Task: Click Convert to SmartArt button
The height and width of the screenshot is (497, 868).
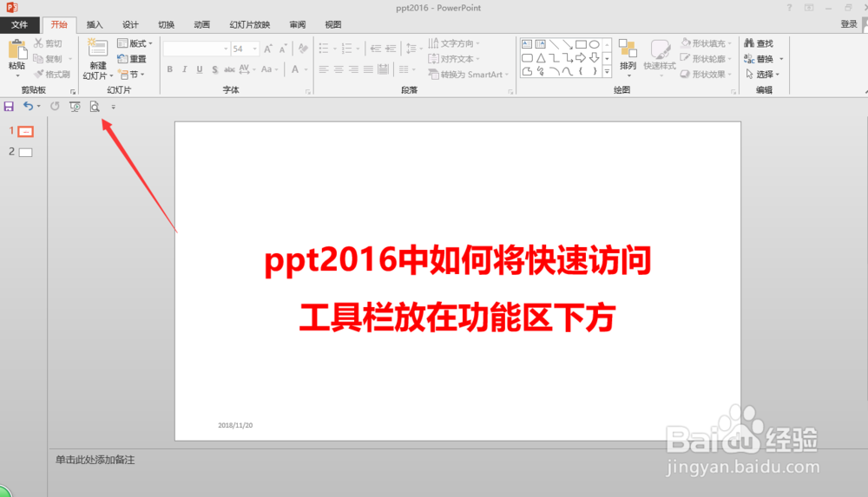Action: 468,75
